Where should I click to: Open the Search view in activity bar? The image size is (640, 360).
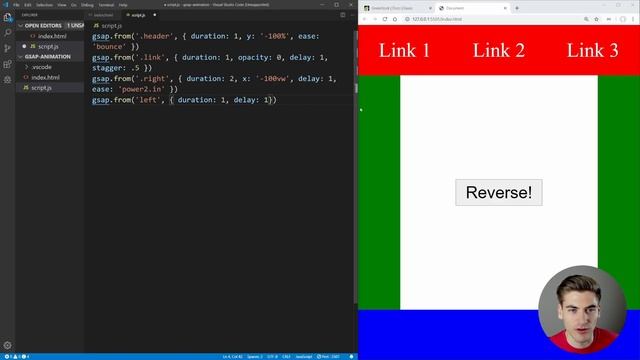click(x=7, y=33)
